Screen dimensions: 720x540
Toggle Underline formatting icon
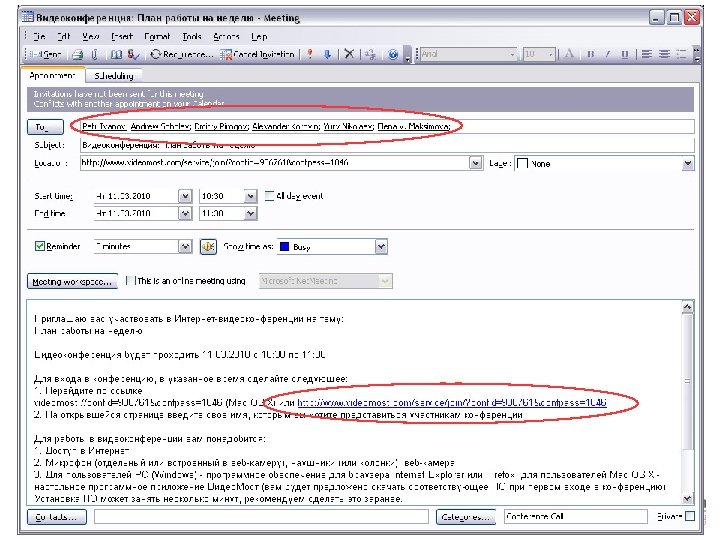[624, 54]
